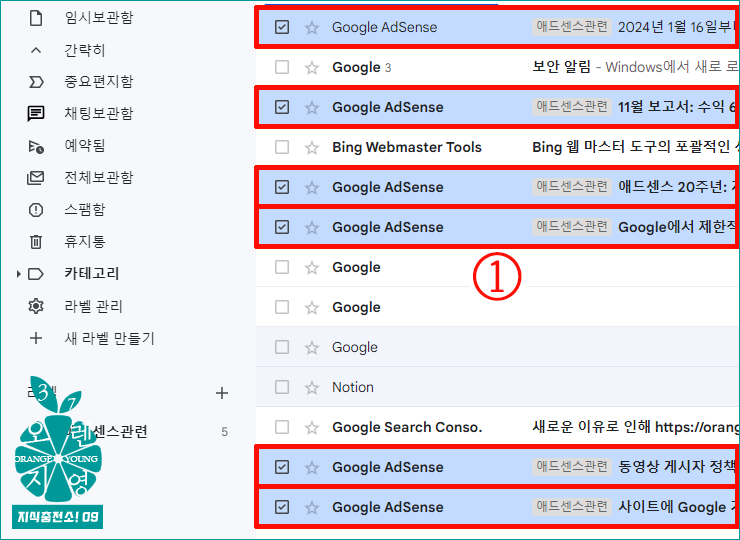Image resolution: width=740 pixels, height=540 pixels.
Task: Uncheck the 애드센스 20주년 email
Action: click(282, 187)
